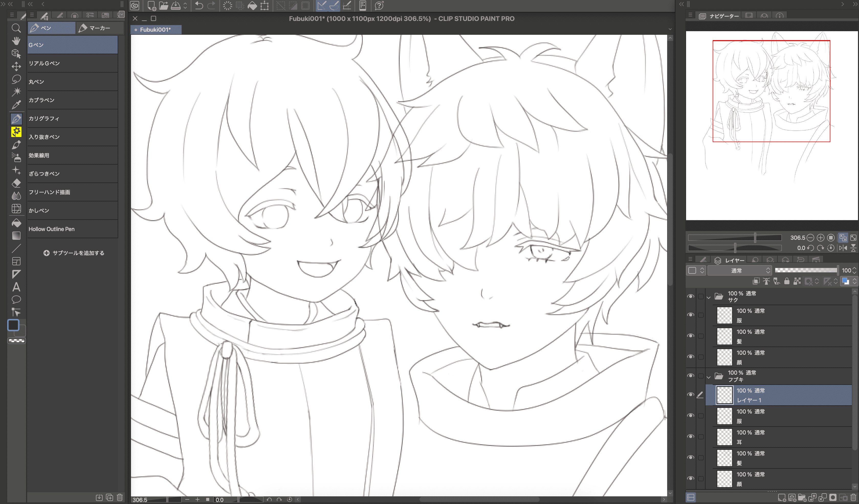Switch to the マーカー tool tab
859x504 pixels.
(99, 28)
